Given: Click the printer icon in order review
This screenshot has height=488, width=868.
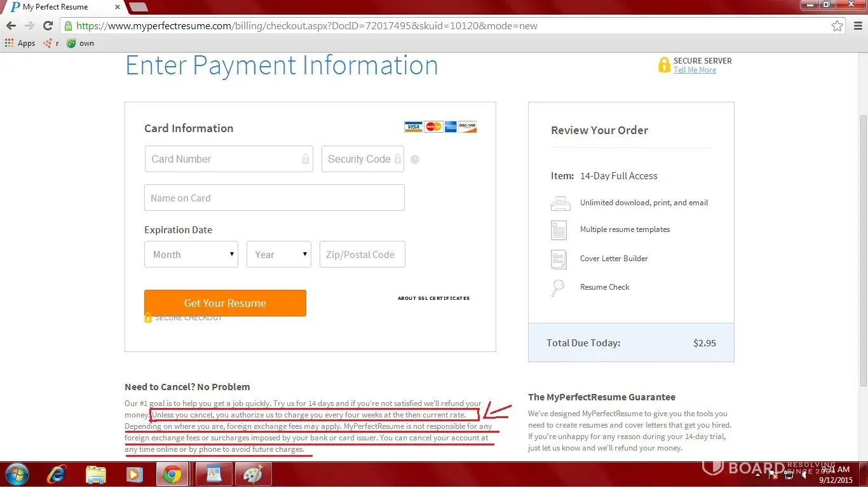Looking at the screenshot, I should [x=559, y=203].
